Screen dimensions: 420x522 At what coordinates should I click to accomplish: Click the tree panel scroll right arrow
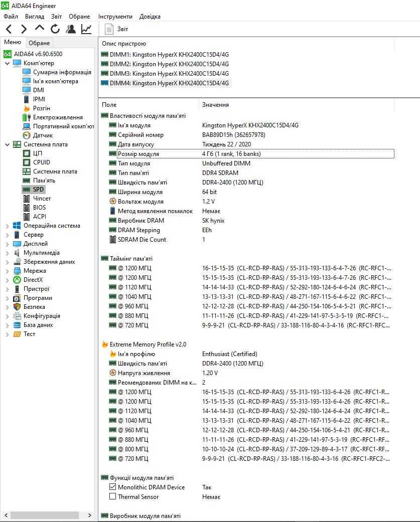click(90, 515)
